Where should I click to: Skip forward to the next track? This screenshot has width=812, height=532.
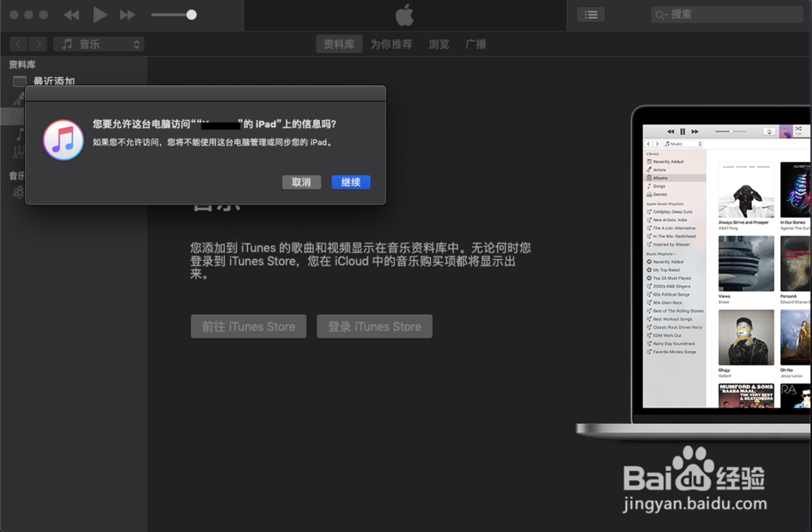[127, 15]
